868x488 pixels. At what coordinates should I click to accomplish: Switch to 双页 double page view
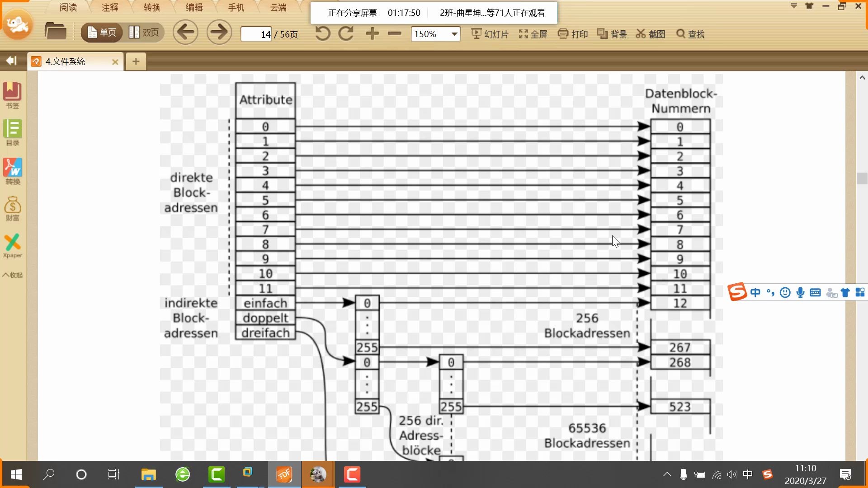pos(144,33)
